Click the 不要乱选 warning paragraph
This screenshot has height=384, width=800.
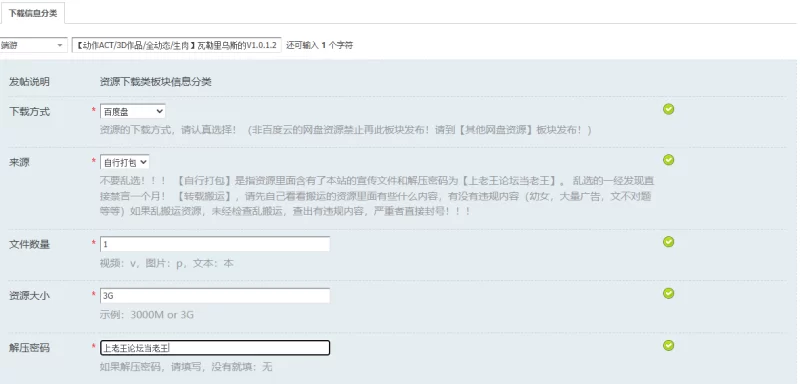(x=378, y=196)
